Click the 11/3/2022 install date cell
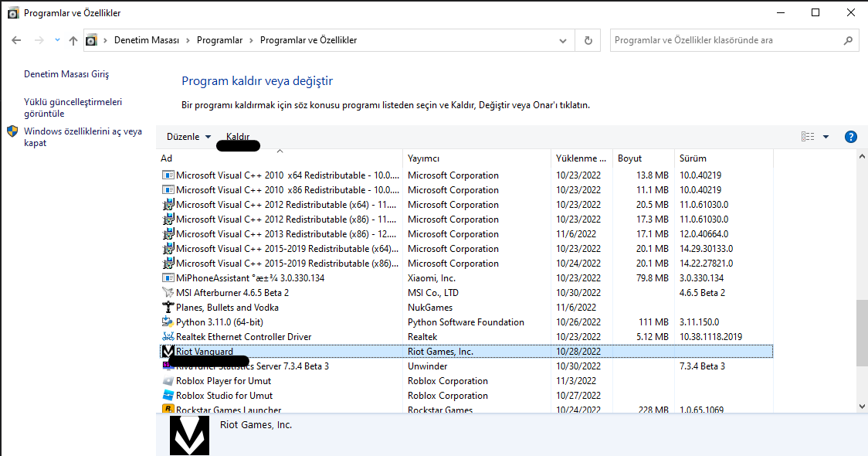Viewport: 868px width, 456px height. [x=576, y=381]
